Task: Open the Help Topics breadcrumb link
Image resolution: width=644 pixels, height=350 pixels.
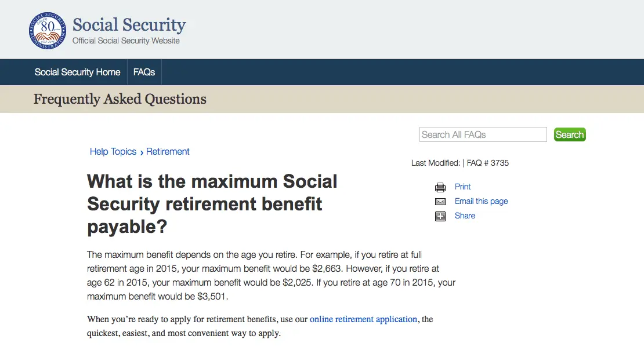Action: point(113,152)
